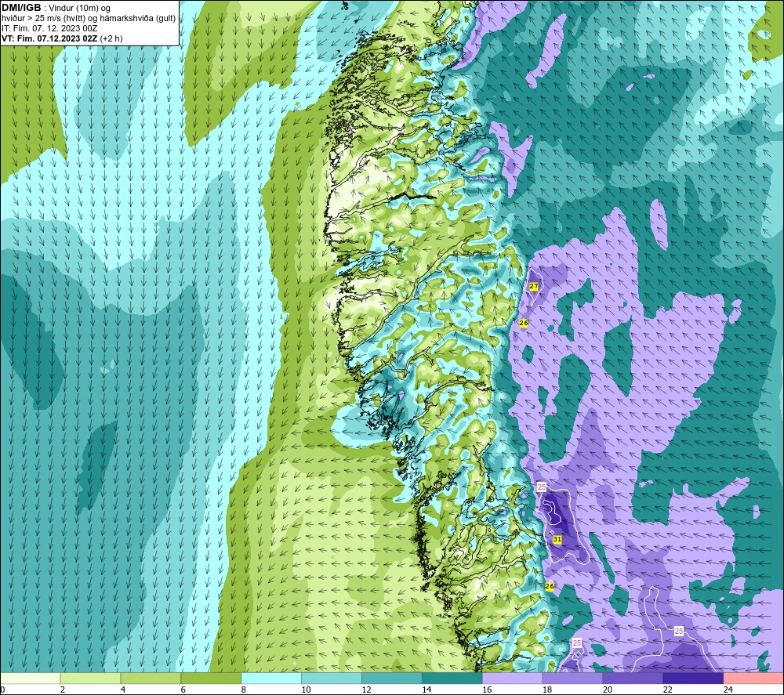The width and height of the screenshot is (784, 695).
Task: Click the rightmost white 25 contour label
Action: [678, 631]
